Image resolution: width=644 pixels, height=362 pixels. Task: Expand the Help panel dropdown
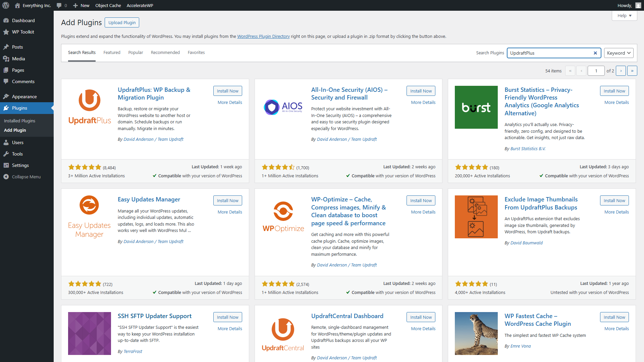[x=624, y=16]
